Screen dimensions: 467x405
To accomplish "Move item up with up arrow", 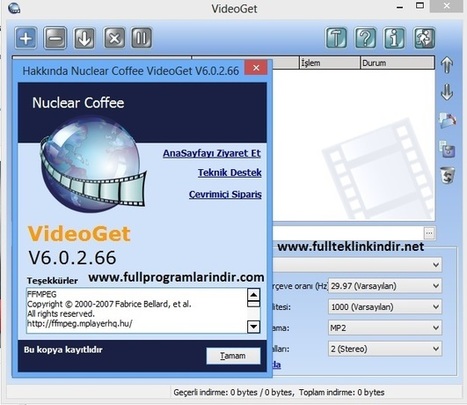I will 447,65.
